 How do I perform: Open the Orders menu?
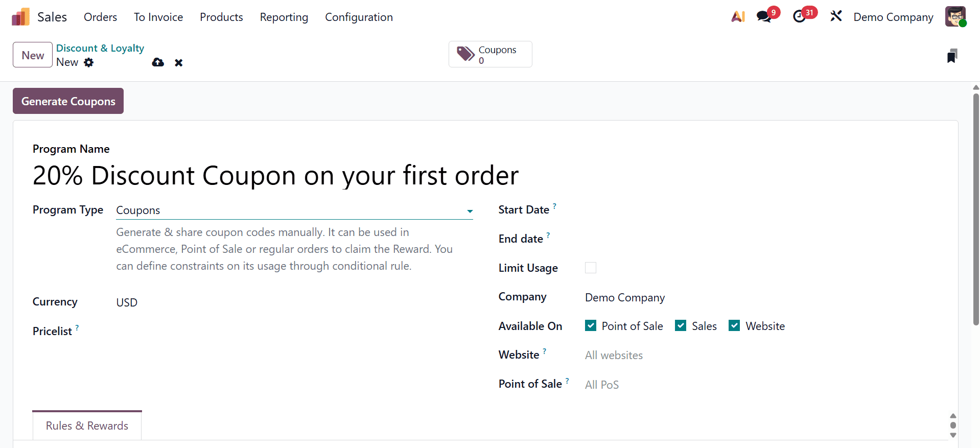pos(100,17)
